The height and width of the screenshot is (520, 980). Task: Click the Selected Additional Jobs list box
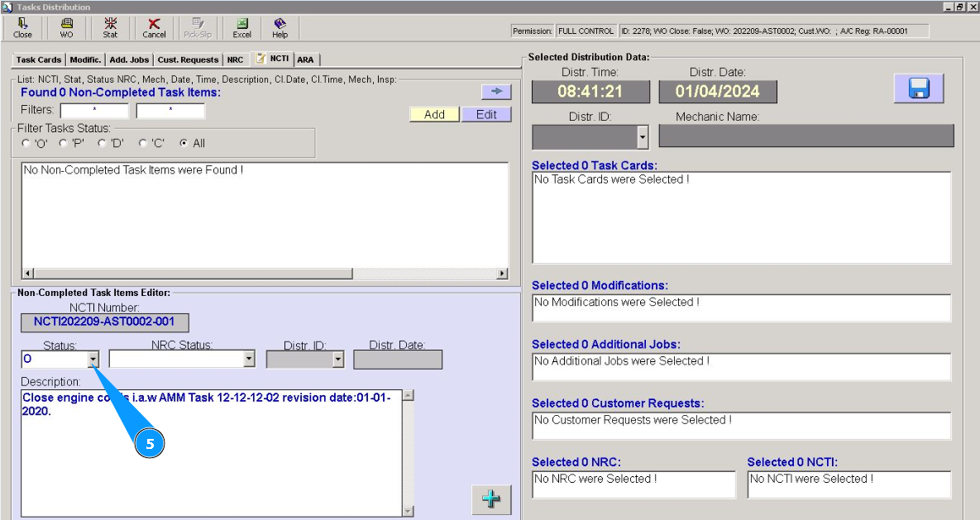click(741, 367)
